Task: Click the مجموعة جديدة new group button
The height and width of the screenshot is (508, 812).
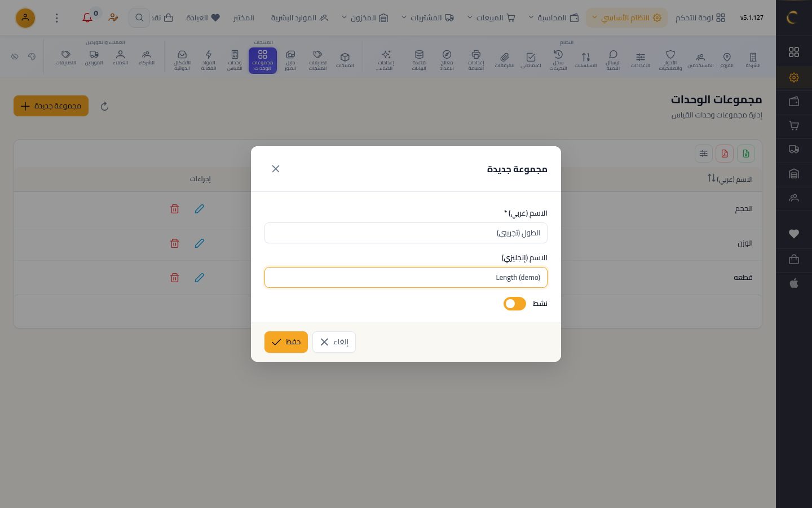Action: 51,106
